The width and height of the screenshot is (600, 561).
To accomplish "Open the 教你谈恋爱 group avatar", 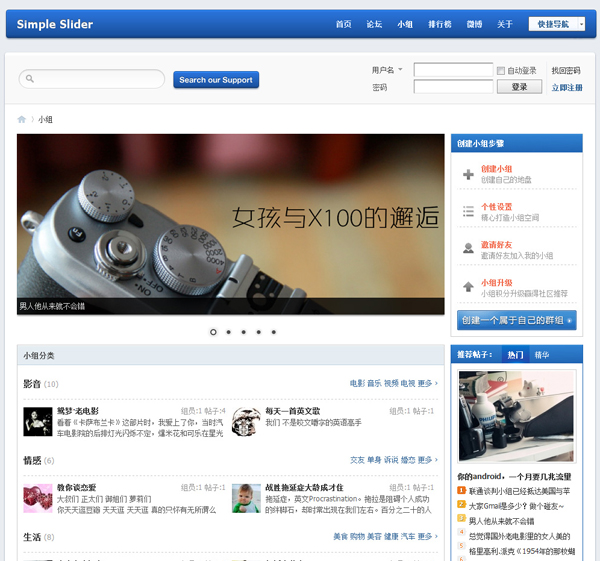I will coord(38,498).
